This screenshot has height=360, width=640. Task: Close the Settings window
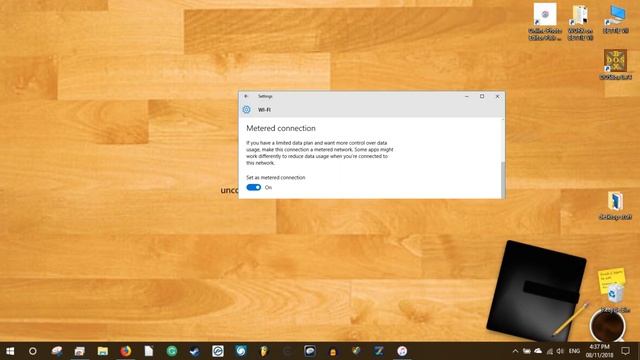[497, 96]
